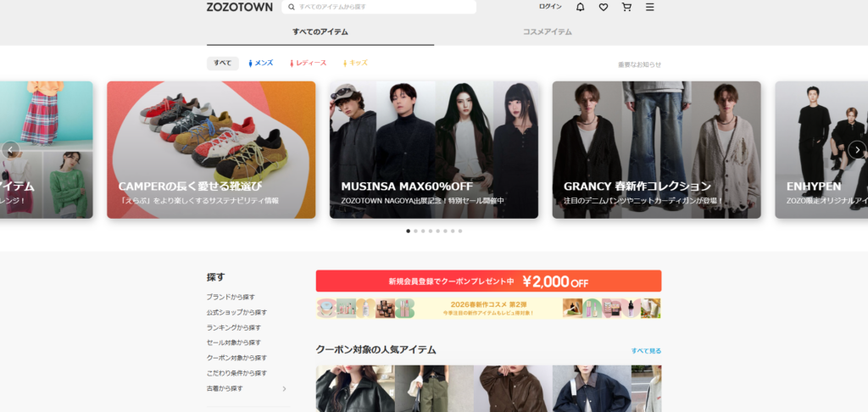The height and width of the screenshot is (412, 868).
Task: Select the キッズ filter
Action: [355, 63]
